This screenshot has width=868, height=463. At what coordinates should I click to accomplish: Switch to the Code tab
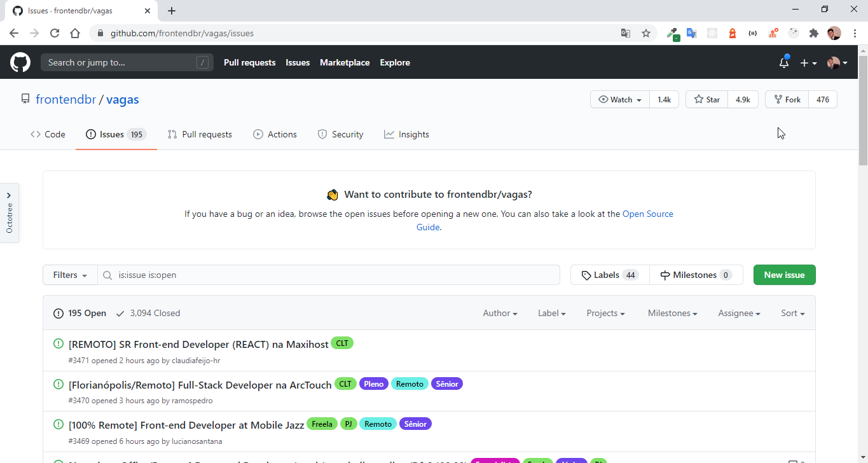tap(48, 134)
